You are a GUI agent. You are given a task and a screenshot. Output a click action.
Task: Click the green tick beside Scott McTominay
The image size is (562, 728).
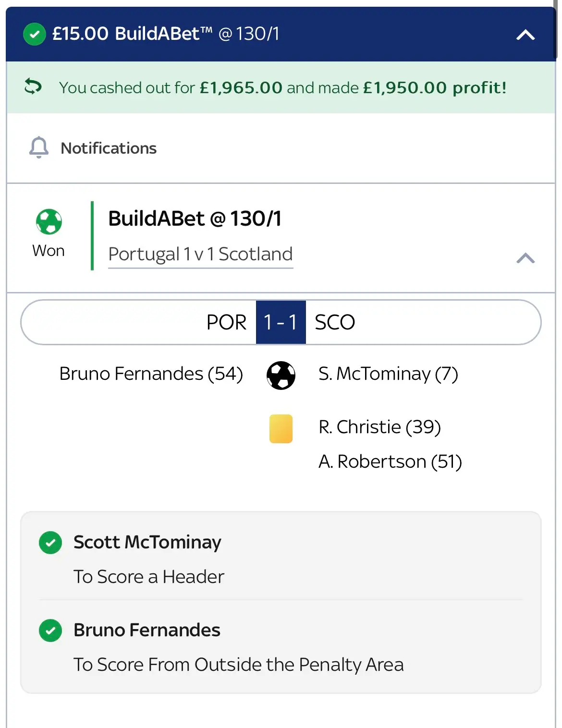tap(50, 543)
